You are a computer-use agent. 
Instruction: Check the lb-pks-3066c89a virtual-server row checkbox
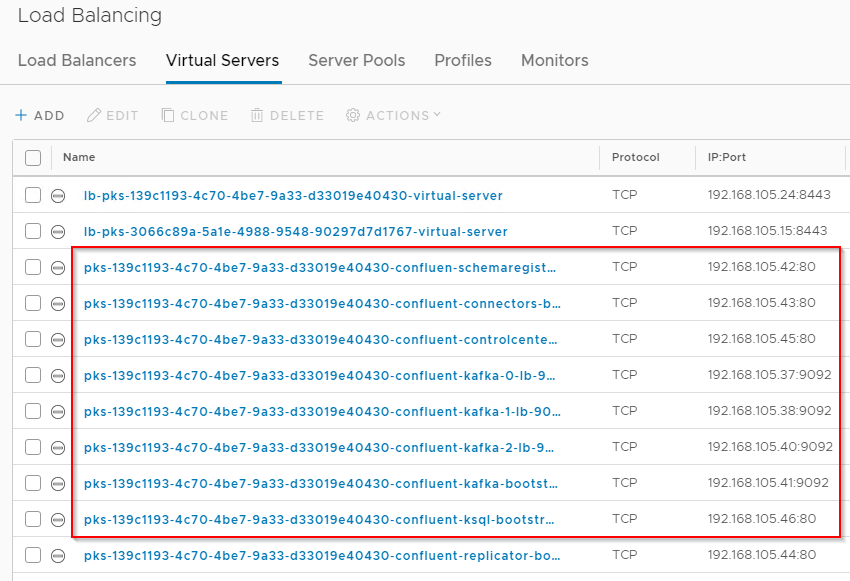[x=33, y=231]
